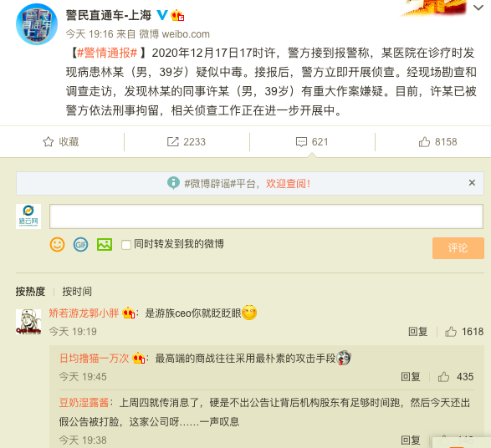
Task: Click the comment text input box
Action: 266,216
